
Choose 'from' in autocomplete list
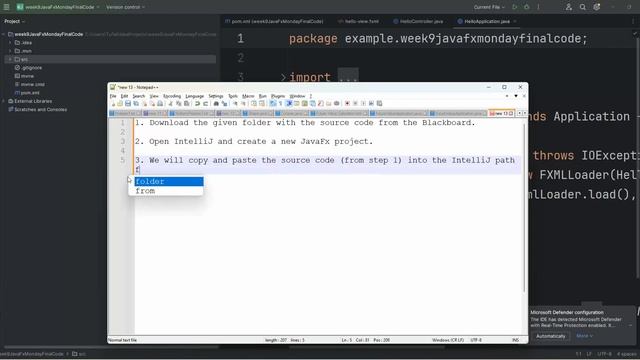[169, 191]
